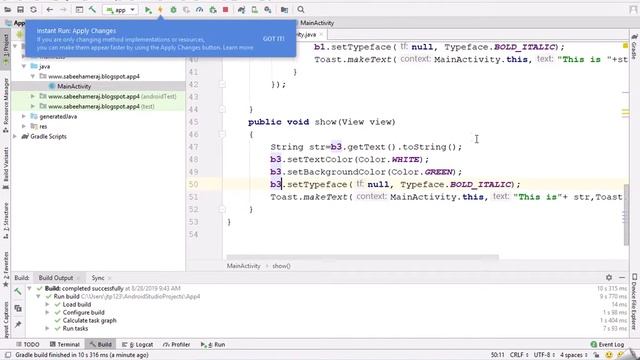The height and width of the screenshot is (360, 640).
Task: Open the Build Variants side tab
Action: (x=6, y=168)
